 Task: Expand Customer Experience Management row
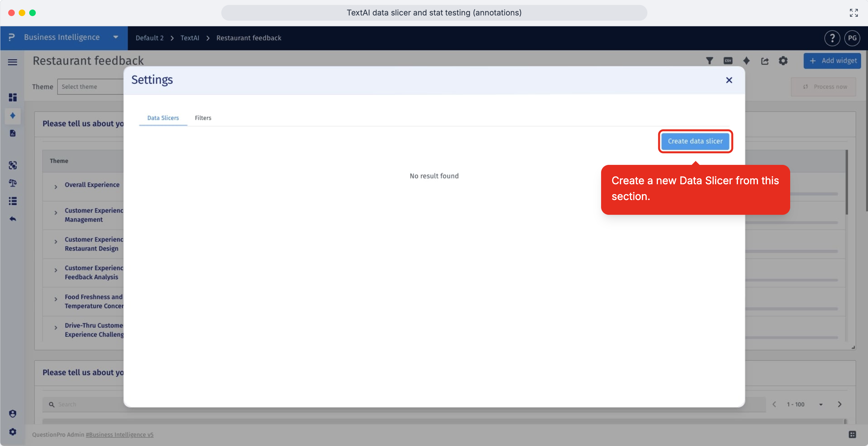tap(55, 212)
